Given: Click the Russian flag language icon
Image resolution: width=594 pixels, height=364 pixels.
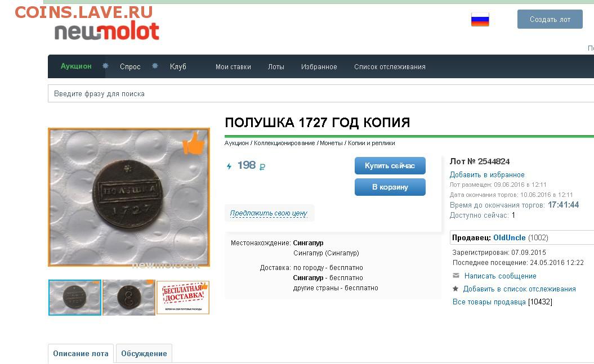Looking at the screenshot, I should (480, 19).
